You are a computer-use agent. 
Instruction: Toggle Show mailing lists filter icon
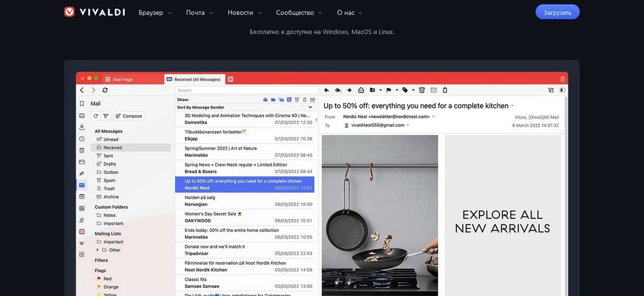(281, 100)
